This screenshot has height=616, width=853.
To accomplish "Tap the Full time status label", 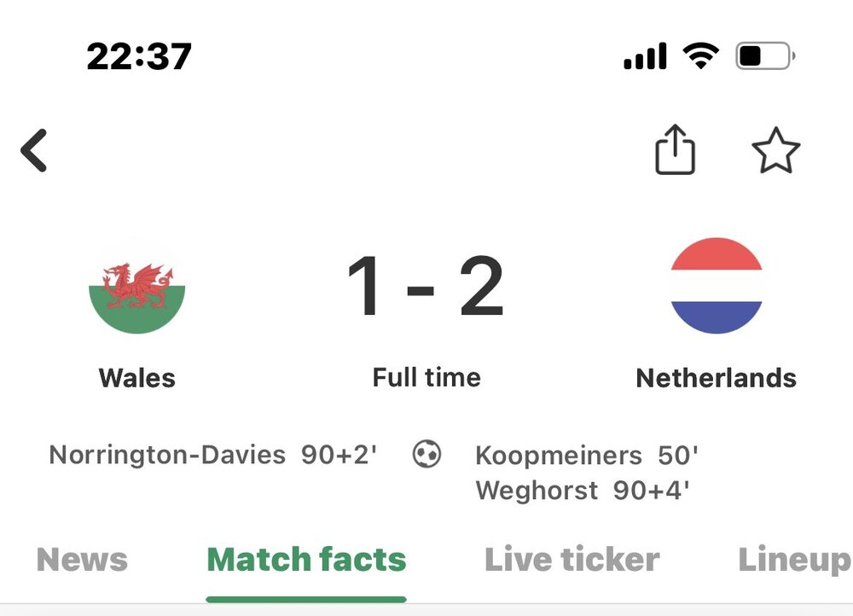I will point(426,377).
